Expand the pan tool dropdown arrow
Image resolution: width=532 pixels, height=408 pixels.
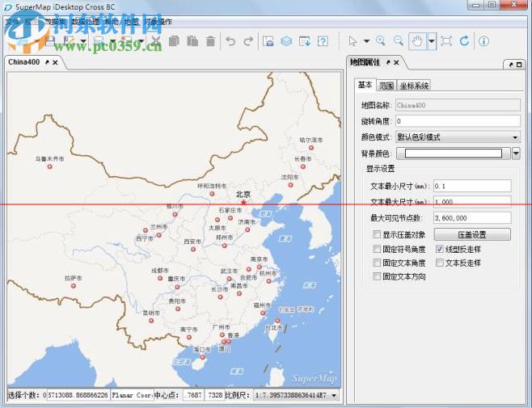(431, 41)
